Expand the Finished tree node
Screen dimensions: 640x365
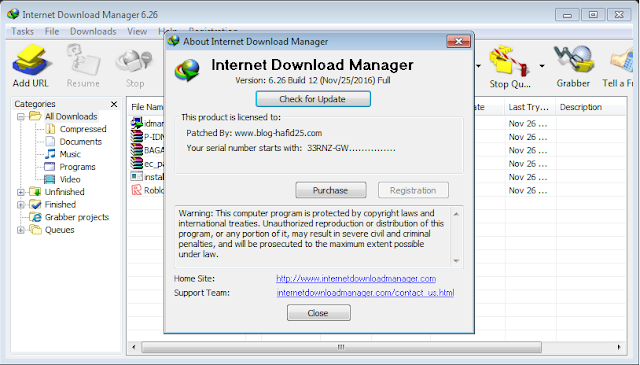(x=20, y=205)
